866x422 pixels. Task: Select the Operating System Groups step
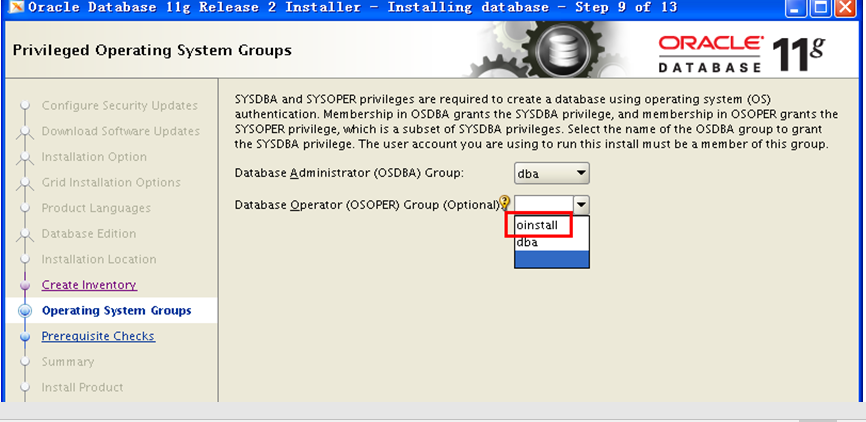click(x=117, y=310)
